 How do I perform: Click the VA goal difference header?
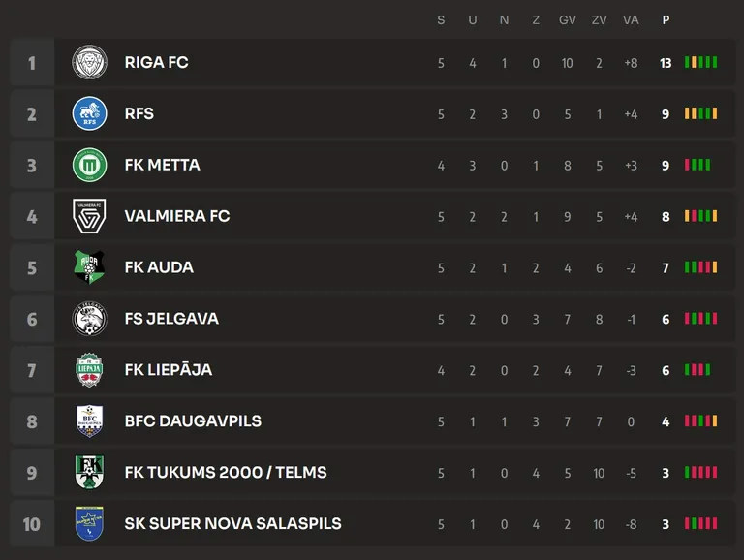(631, 20)
